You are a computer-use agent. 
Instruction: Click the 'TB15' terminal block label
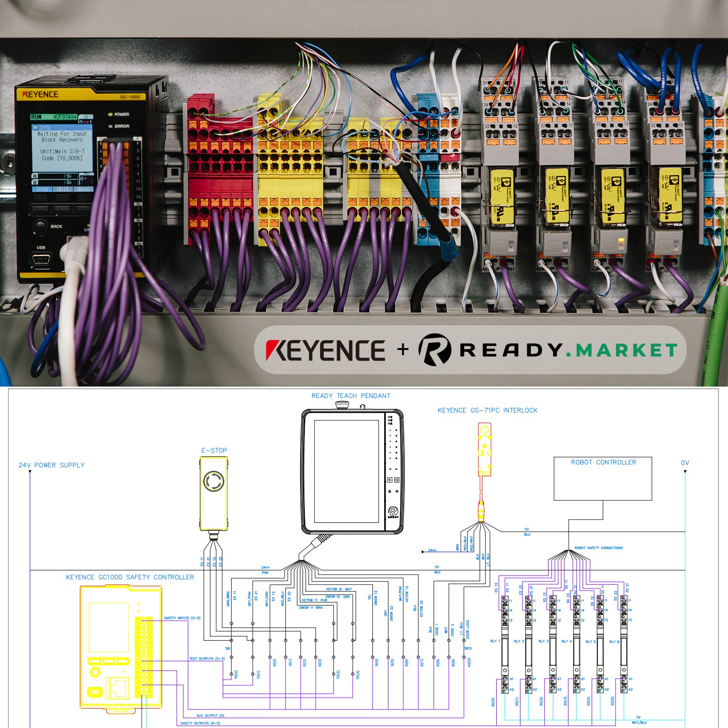click(x=468, y=648)
